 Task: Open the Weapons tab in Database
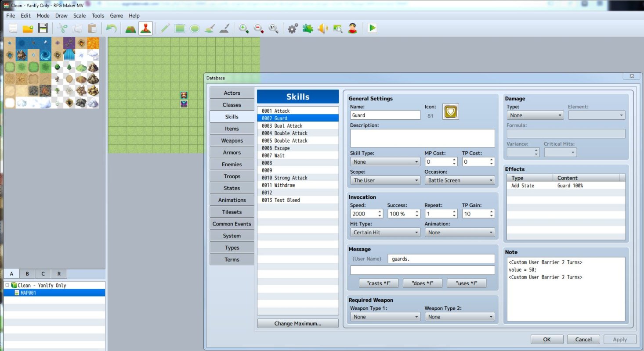tap(232, 140)
